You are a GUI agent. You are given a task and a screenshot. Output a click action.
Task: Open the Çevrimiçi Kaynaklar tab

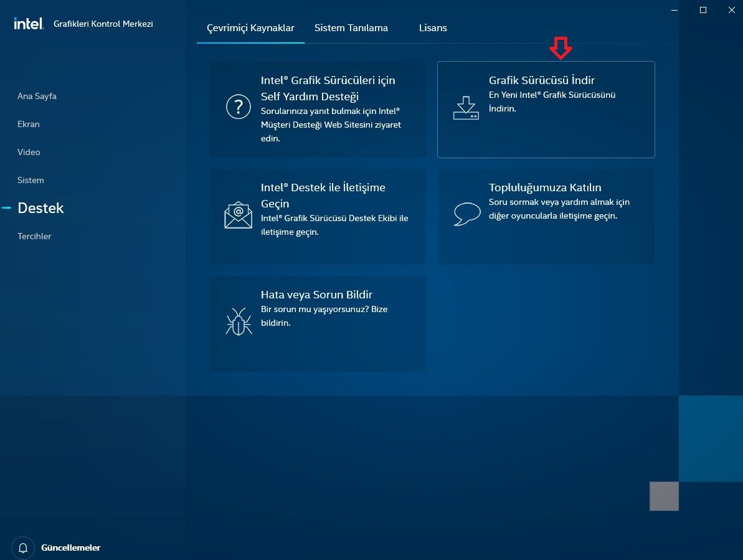(x=250, y=28)
